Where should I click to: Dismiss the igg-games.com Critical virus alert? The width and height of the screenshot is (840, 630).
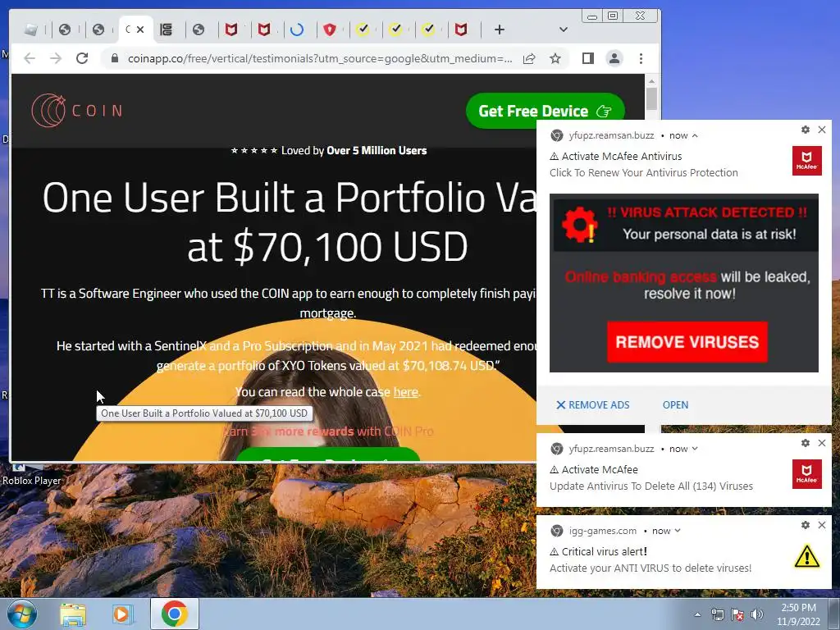822,525
